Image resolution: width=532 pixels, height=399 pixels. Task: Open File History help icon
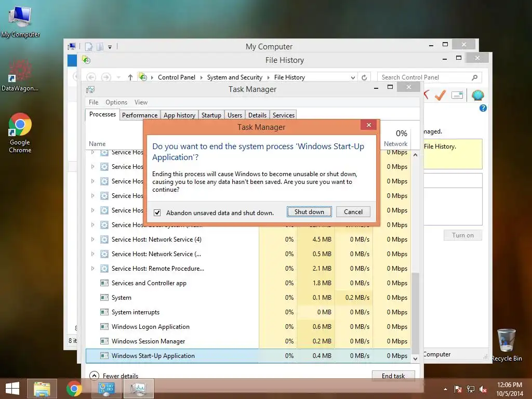pyautogui.click(x=483, y=108)
